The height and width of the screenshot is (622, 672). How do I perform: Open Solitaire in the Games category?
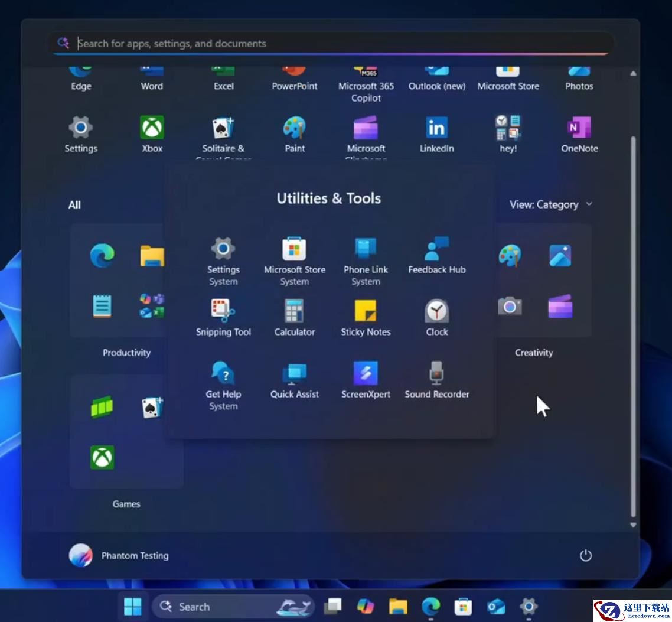click(x=152, y=406)
